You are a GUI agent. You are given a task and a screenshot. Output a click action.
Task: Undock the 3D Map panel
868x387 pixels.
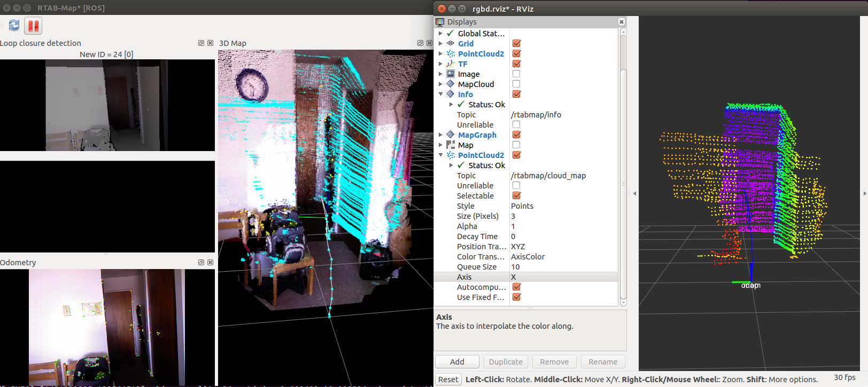pyautogui.click(x=420, y=43)
